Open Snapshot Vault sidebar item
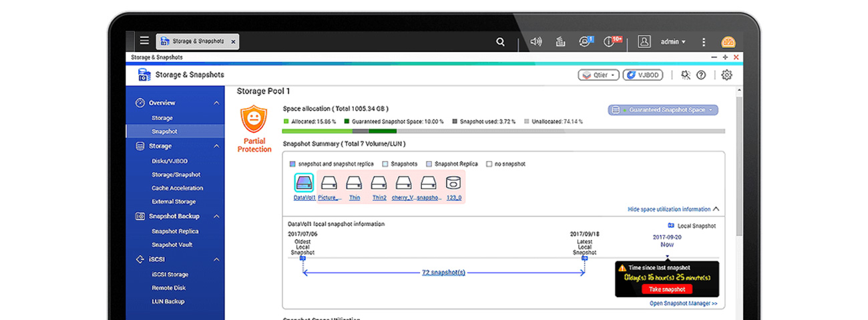 (x=172, y=245)
